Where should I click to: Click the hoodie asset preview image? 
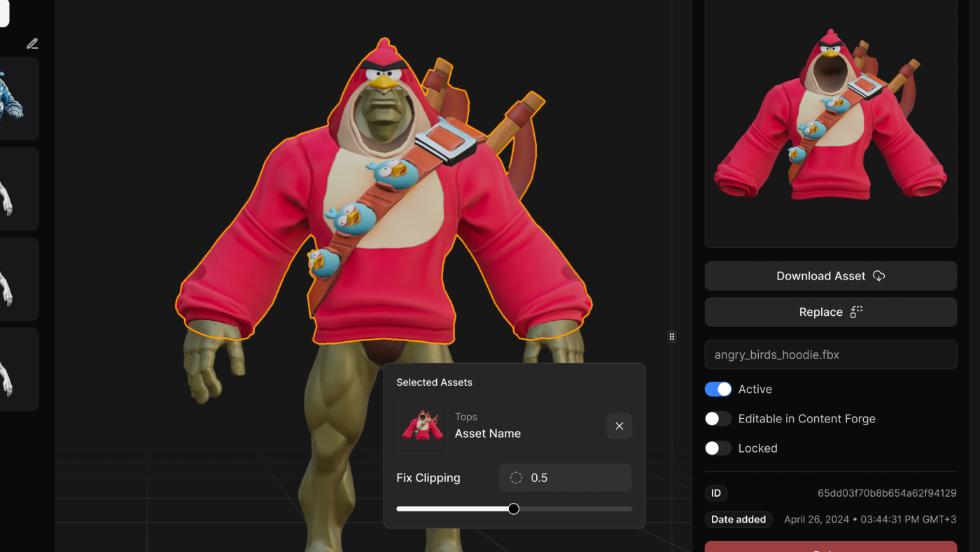(x=830, y=123)
